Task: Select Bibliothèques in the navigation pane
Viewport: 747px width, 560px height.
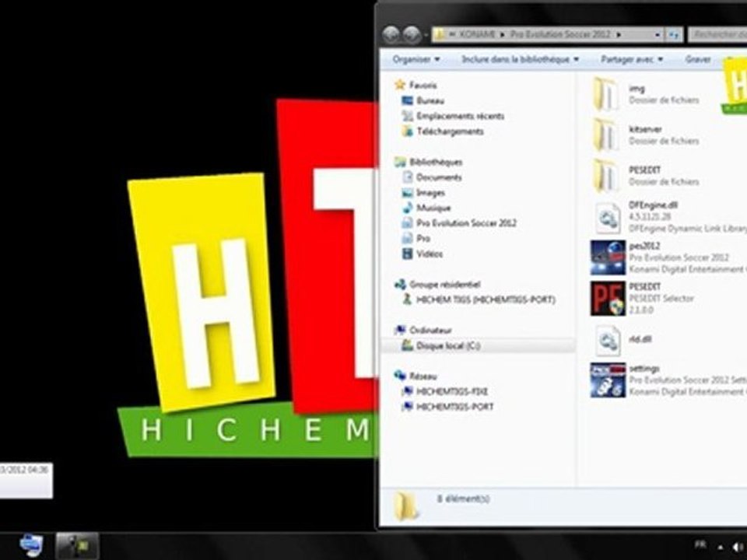Action: 436,162
